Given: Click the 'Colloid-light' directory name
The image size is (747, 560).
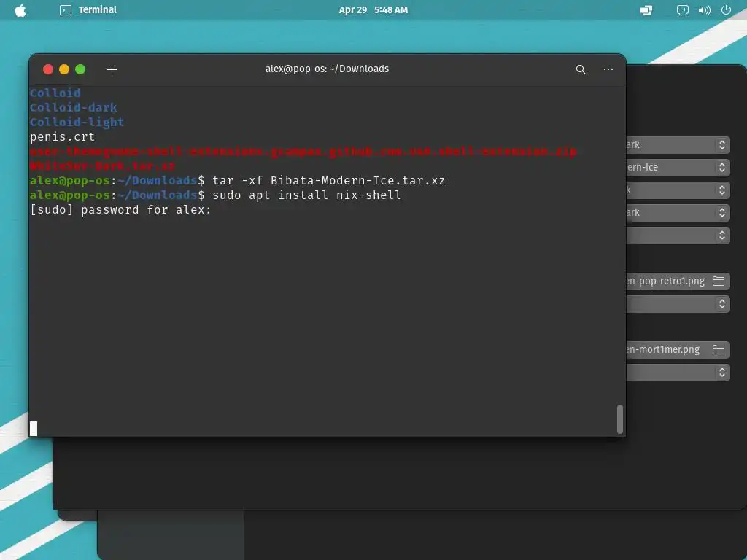Looking at the screenshot, I should 77,122.
